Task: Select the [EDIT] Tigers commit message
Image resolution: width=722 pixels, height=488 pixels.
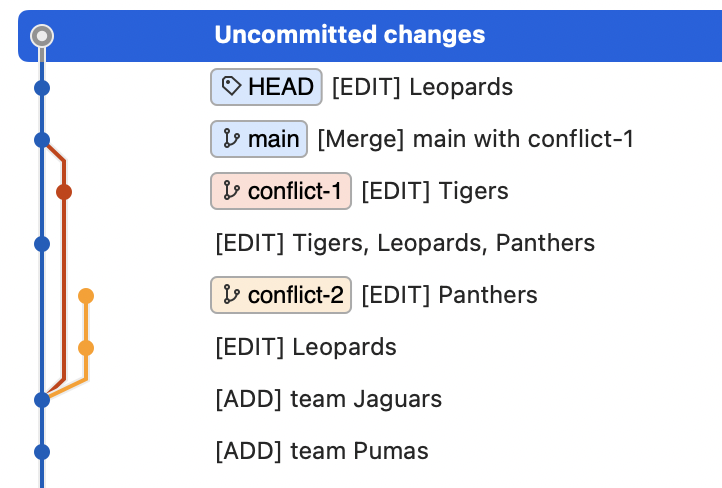Action: (435, 191)
